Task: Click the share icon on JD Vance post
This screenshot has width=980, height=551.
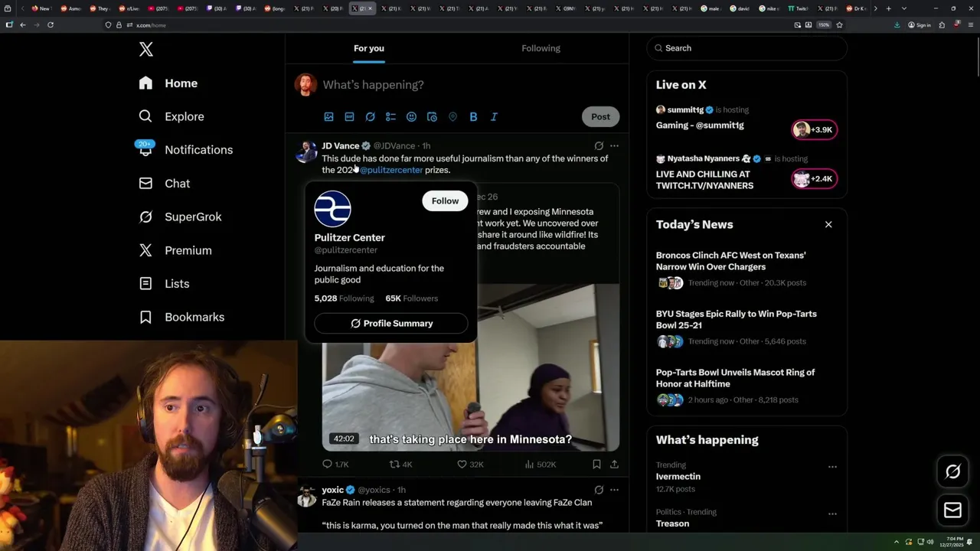Action: tap(614, 465)
